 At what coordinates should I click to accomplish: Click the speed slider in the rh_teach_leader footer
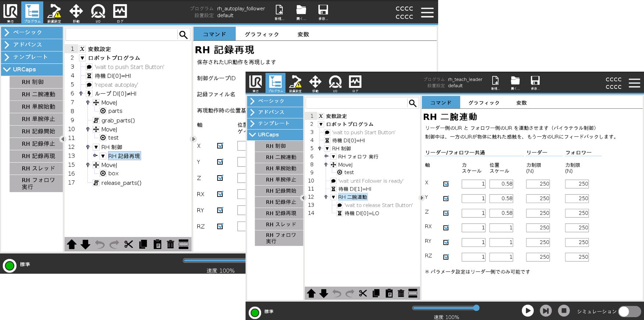[x=446, y=308]
